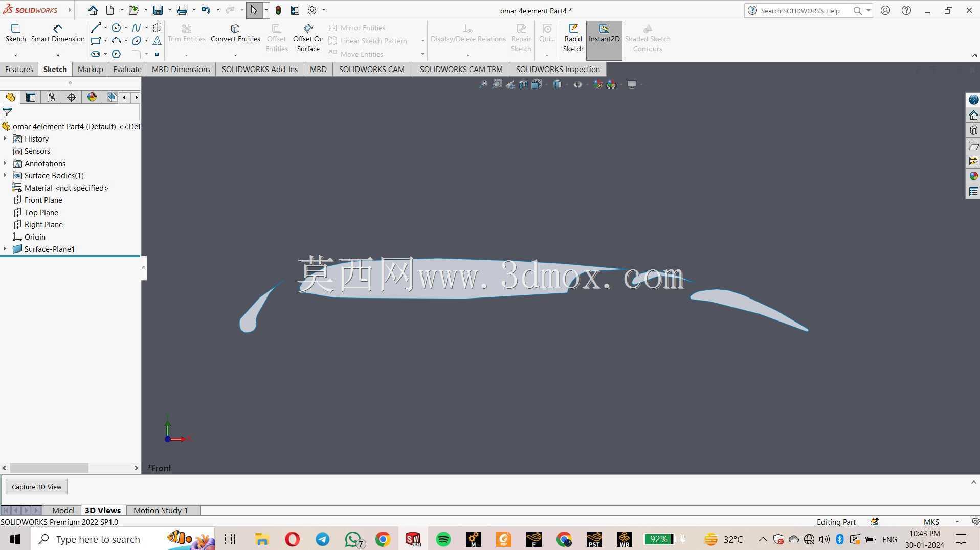Open the Home welcome icon in the top toolbar

click(x=93, y=10)
